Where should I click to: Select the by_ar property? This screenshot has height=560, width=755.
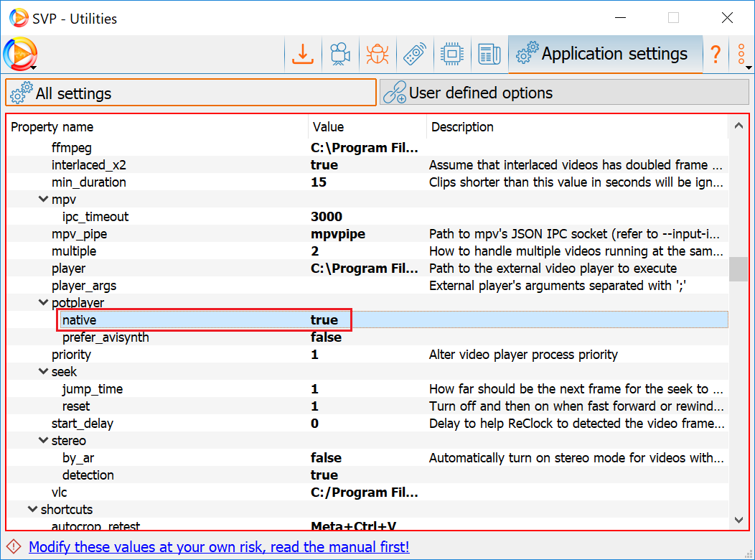pyautogui.click(x=367, y=457)
